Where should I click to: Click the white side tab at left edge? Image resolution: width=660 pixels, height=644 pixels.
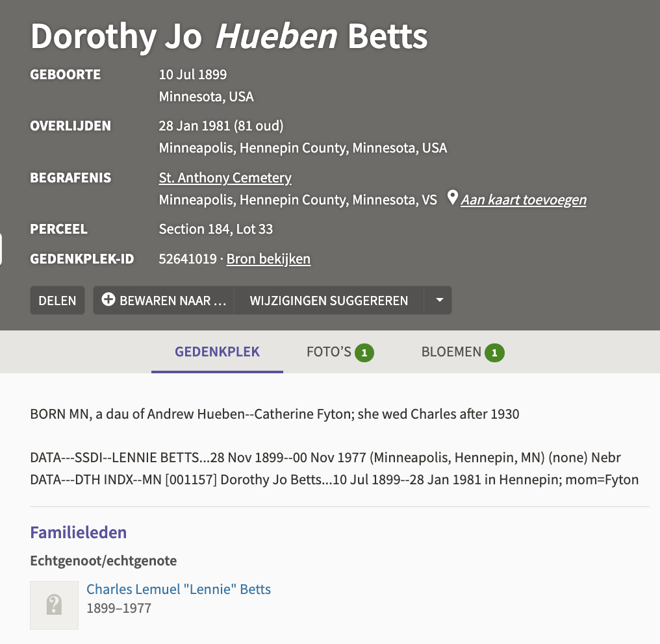click(1, 250)
